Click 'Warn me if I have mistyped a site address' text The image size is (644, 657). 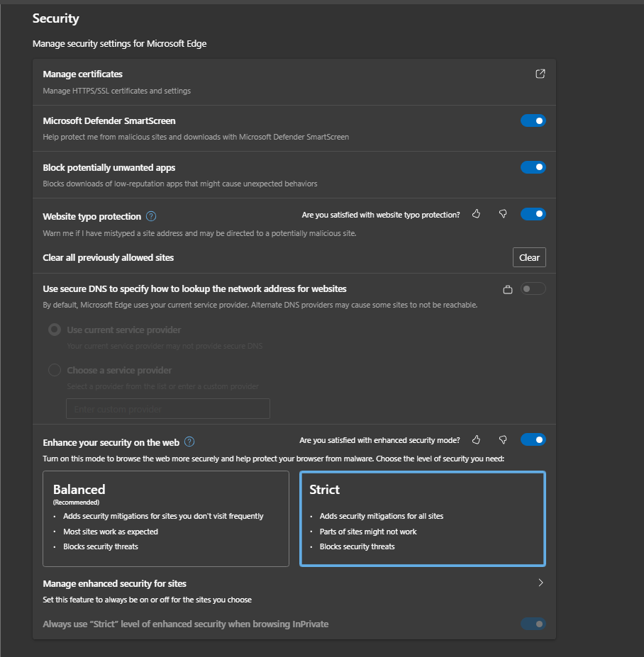(x=199, y=233)
